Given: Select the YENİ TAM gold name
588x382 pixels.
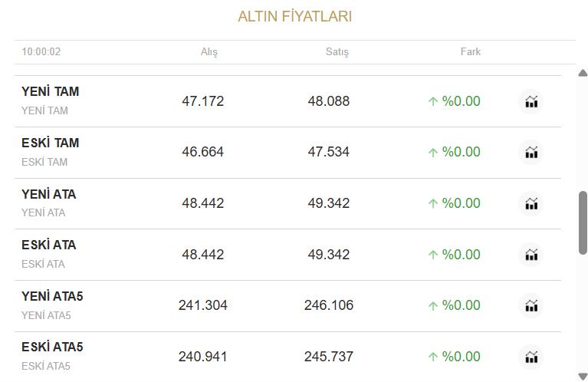Looking at the screenshot, I should (x=50, y=92).
